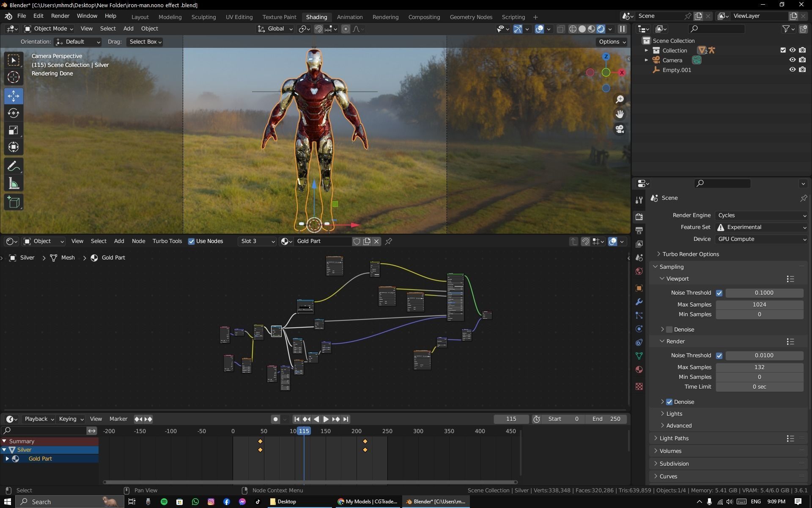Open the Render properties tab
Viewport: 812px width, 508px height.
coord(639,217)
